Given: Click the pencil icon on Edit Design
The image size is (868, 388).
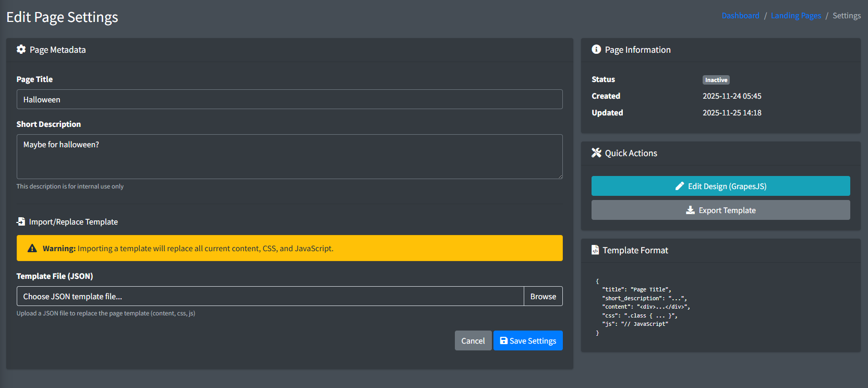Looking at the screenshot, I should (x=680, y=186).
